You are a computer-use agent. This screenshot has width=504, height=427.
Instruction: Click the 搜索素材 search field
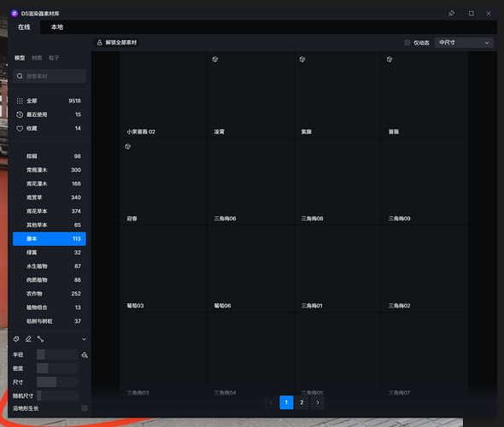[x=50, y=76]
